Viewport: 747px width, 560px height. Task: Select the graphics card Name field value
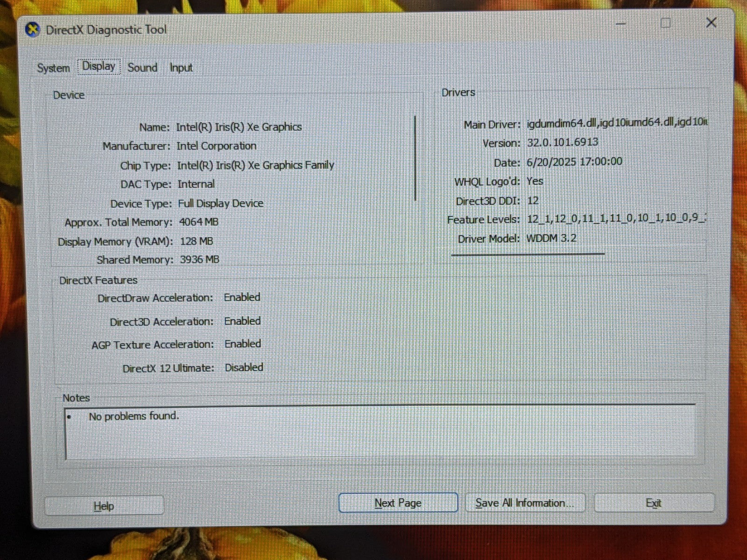pos(238,126)
